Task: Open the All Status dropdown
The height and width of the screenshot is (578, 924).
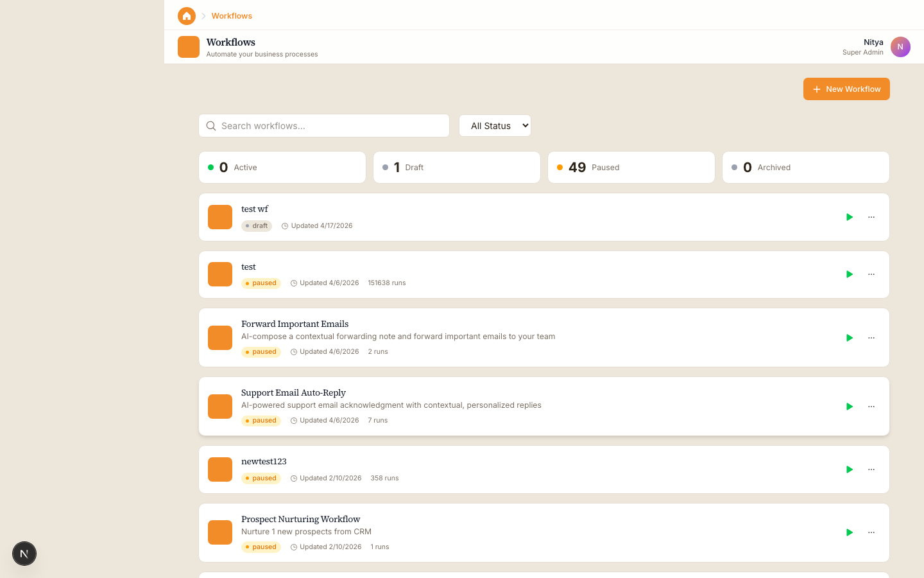Action: click(495, 125)
